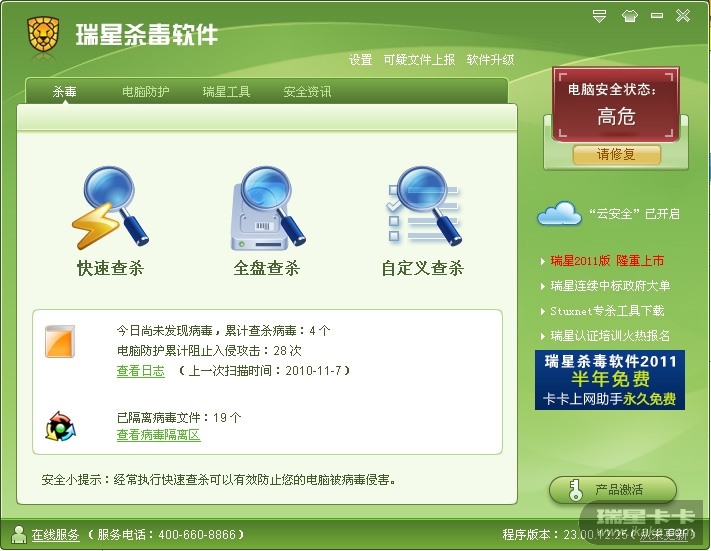Screen dimensions: 711x551
Task: Click the Rising lion shield logo
Action: [x=43, y=34]
